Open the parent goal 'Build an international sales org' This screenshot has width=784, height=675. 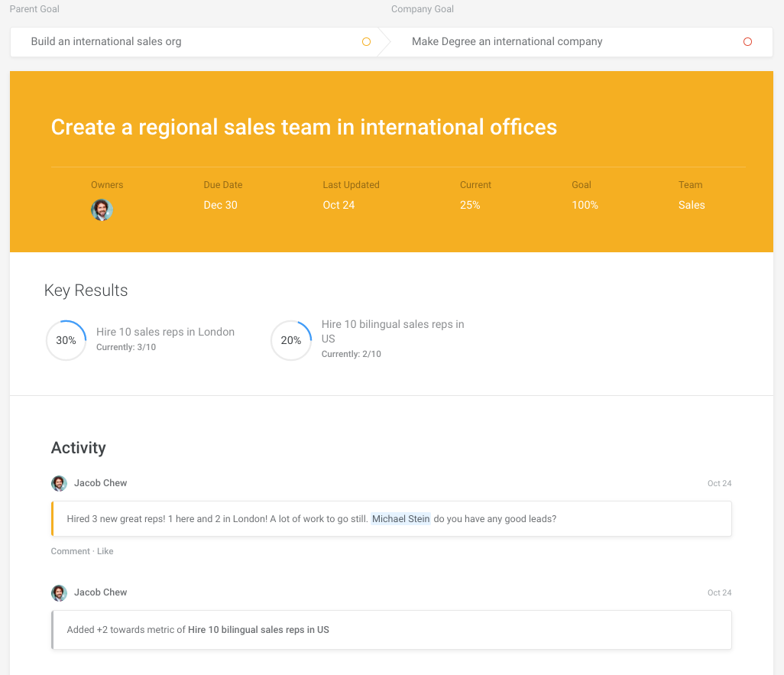point(106,42)
